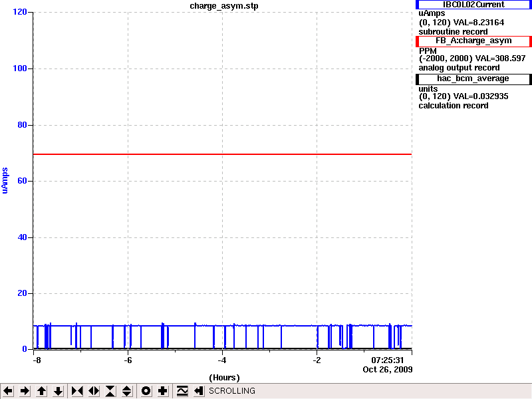Pan the plot right with the right arrow
The width and height of the screenshot is (532, 399).
click(x=25, y=391)
